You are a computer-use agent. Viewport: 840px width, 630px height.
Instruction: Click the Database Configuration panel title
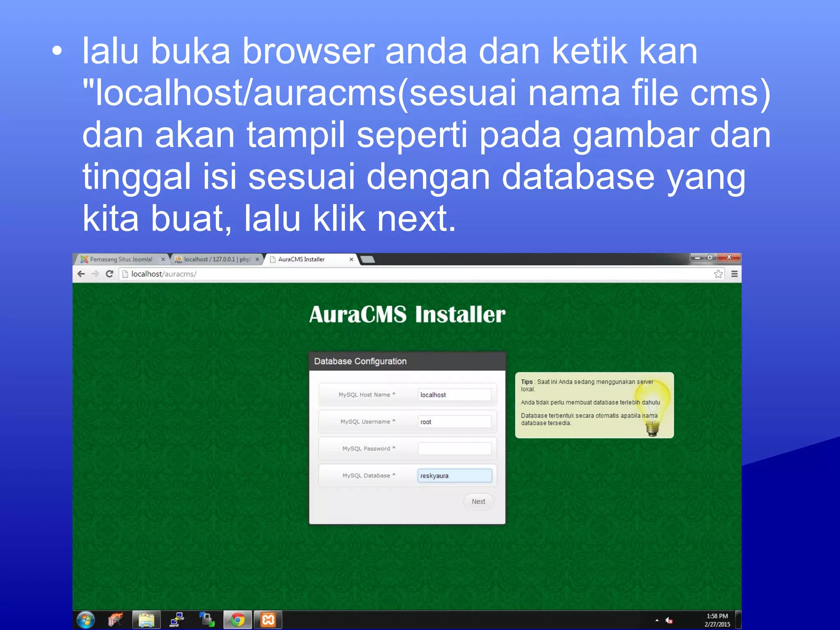tap(361, 361)
